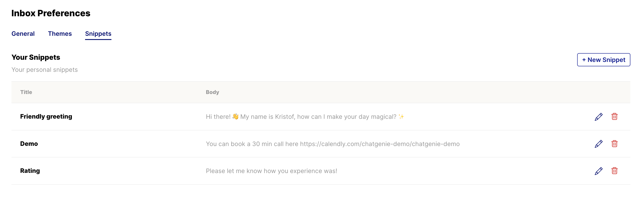This screenshot has width=644, height=224.
Task: Switch to the General tab
Action: tap(23, 33)
